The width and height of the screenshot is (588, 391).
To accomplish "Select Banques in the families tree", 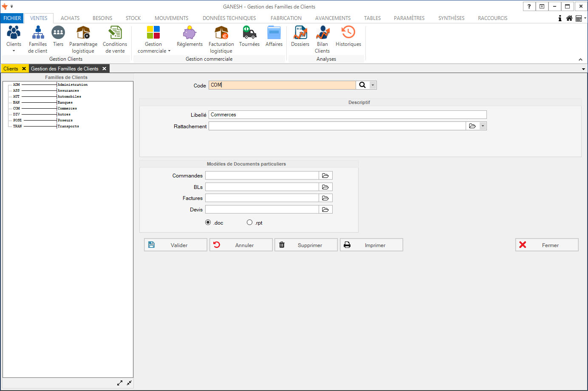I will coord(65,102).
